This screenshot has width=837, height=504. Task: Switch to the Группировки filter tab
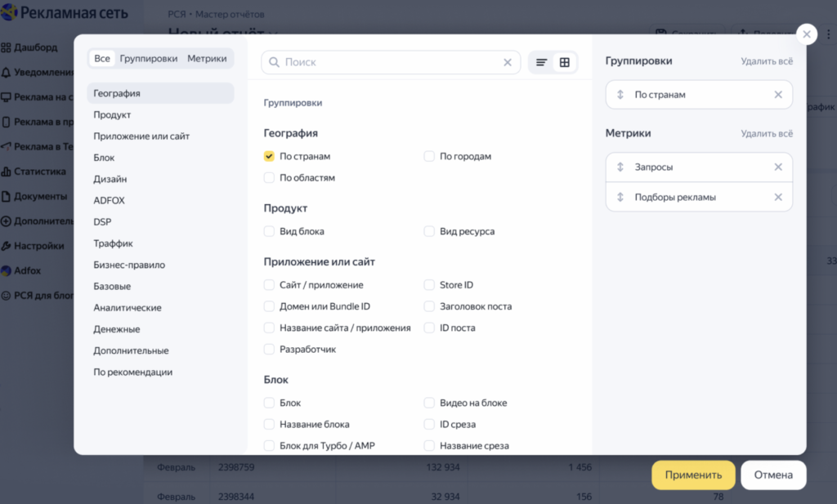point(149,58)
